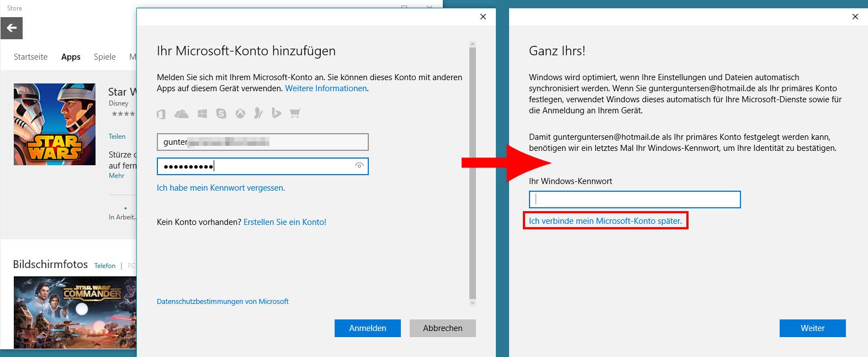The height and width of the screenshot is (357, 868).
Task: Close the Ganz Ihrs! dialog
Action: coord(855,17)
